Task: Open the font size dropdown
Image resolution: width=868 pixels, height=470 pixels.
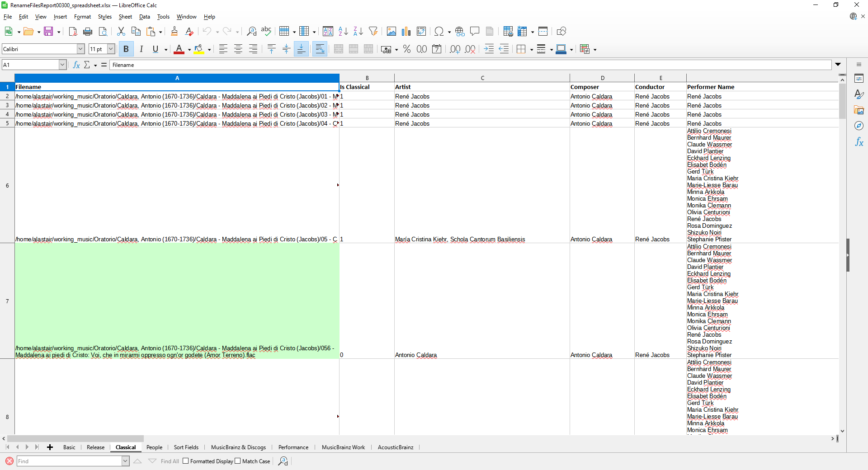Action: [x=111, y=49]
